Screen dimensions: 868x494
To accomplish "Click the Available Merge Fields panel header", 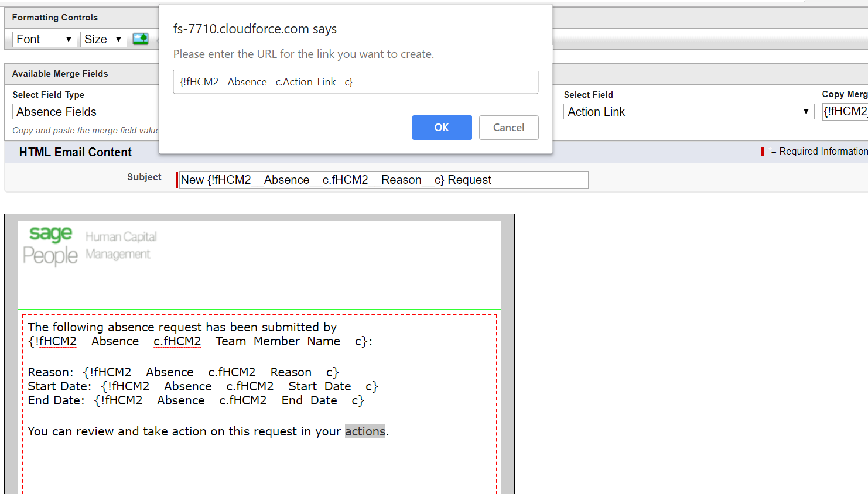I will point(60,74).
